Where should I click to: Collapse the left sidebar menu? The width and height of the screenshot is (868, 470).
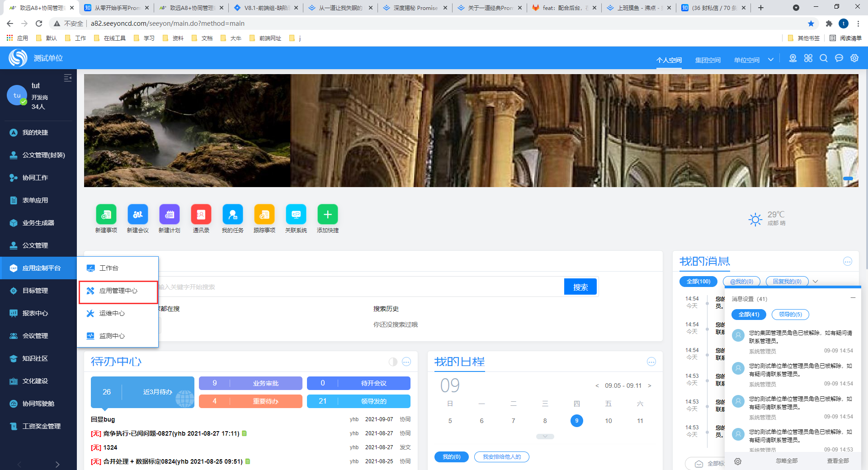pos(68,78)
